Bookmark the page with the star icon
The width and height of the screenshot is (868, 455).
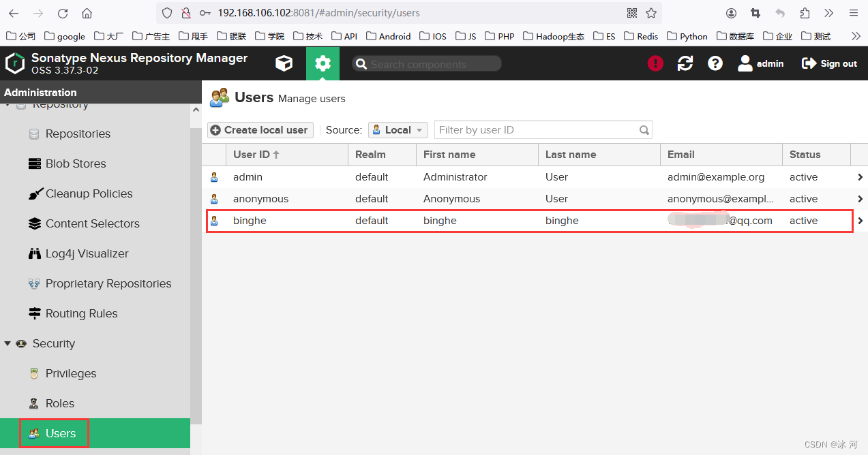click(x=651, y=13)
